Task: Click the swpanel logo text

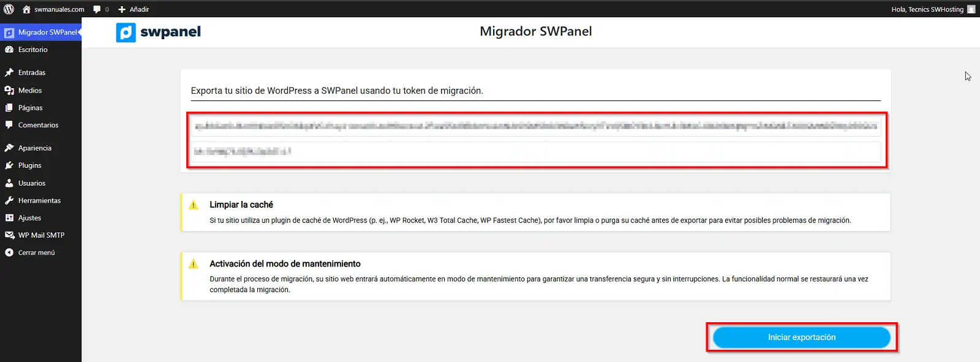Action: [170, 32]
